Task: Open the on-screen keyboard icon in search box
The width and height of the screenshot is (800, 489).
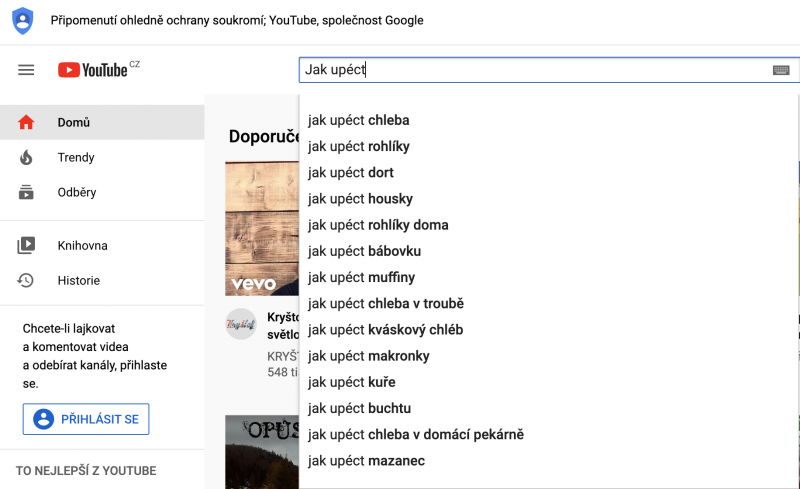Action: click(781, 70)
